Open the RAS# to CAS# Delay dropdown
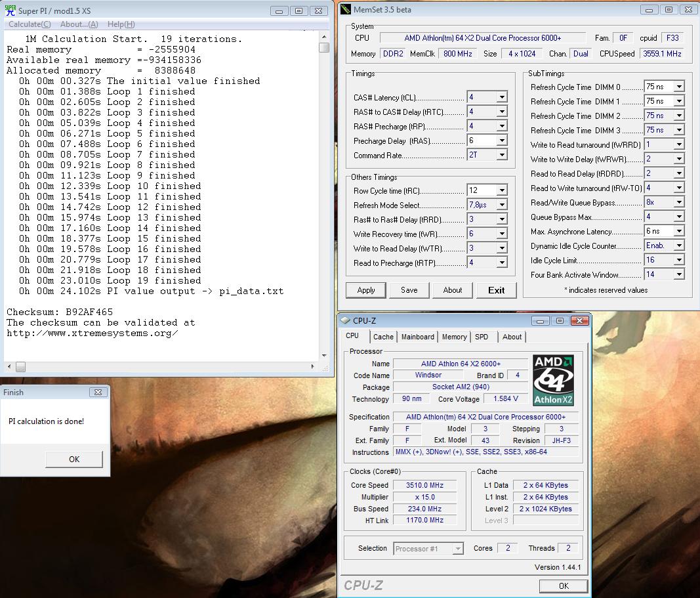This screenshot has height=598, width=700. pyautogui.click(x=502, y=112)
